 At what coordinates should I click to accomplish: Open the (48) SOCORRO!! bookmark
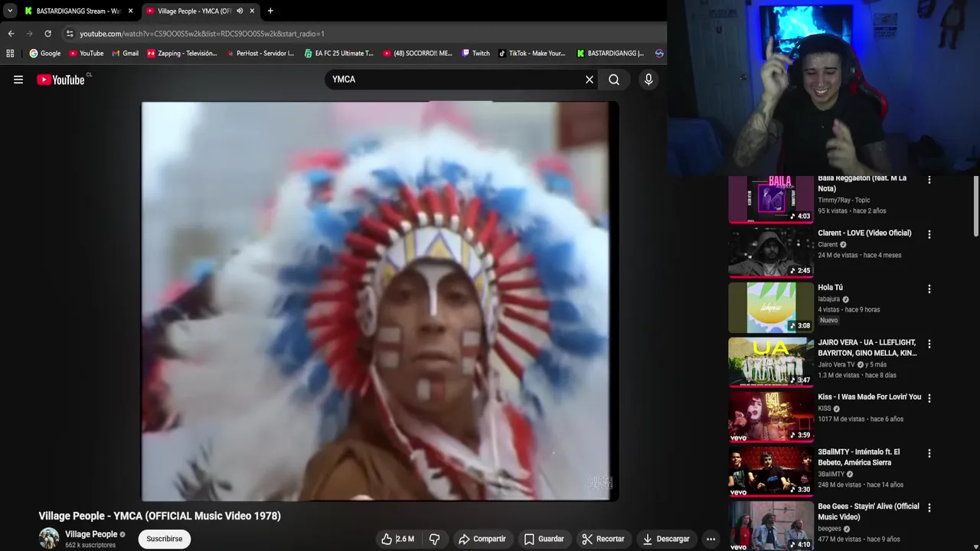click(x=418, y=54)
